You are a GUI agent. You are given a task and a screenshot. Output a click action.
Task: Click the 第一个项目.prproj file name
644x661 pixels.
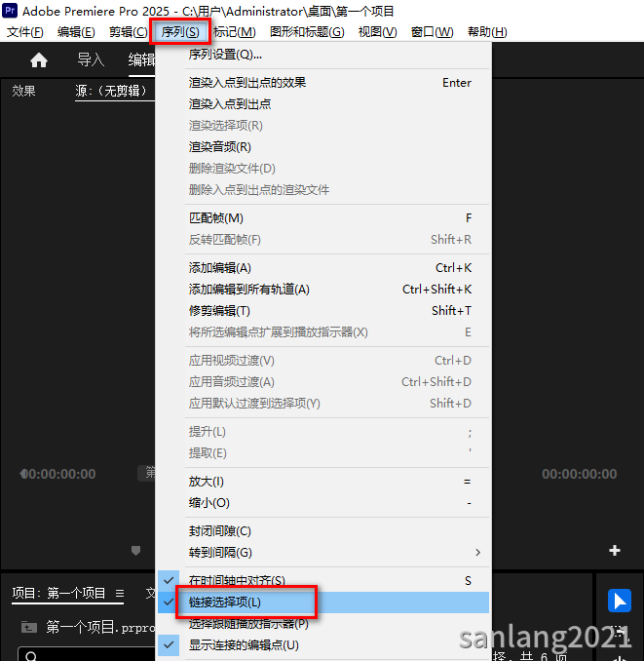click(x=100, y=627)
